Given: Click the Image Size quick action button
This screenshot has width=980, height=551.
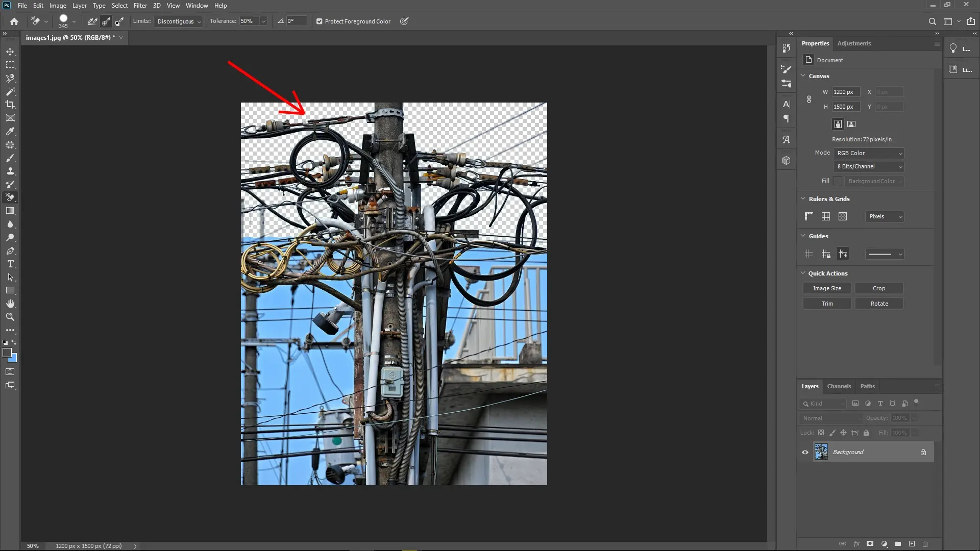Looking at the screenshot, I should pos(826,288).
